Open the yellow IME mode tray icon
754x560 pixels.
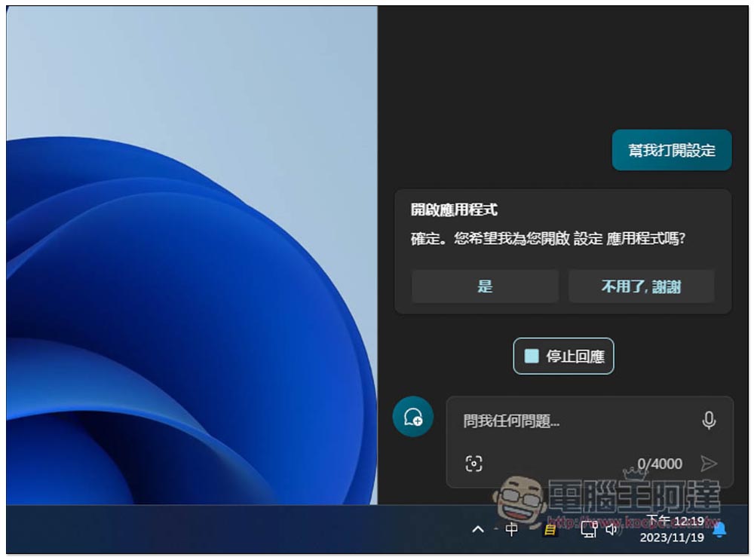coord(550,530)
